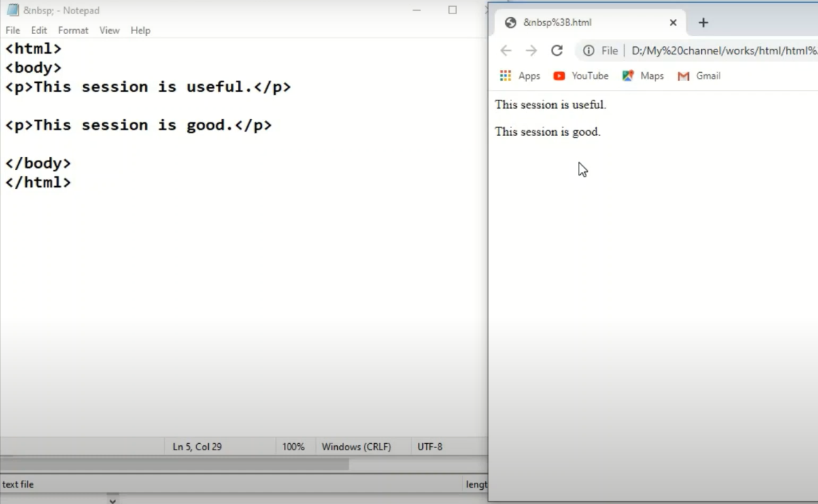818x504 pixels.
Task: Open a new browser tab
Action: click(x=703, y=22)
